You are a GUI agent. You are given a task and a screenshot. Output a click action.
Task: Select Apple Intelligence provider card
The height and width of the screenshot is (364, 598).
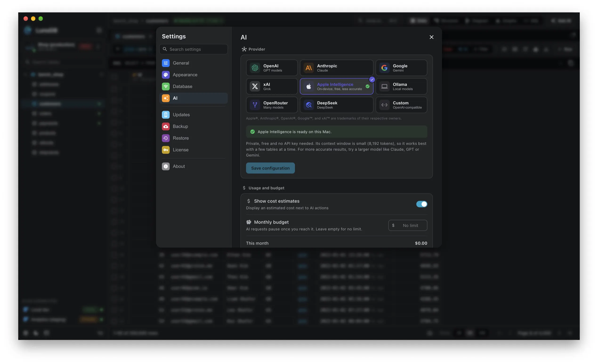point(336,86)
